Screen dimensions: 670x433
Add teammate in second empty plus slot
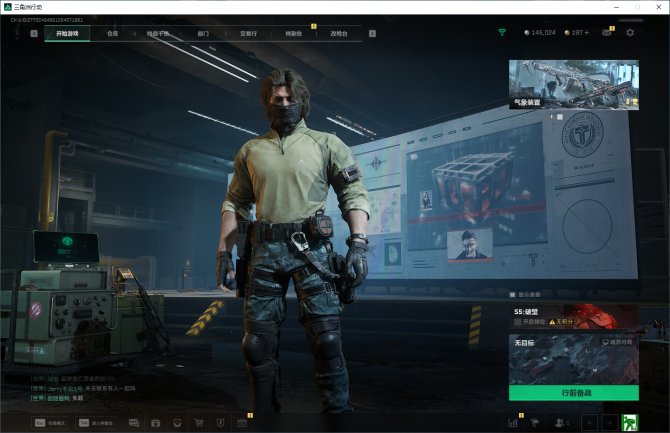pyautogui.click(x=610, y=423)
